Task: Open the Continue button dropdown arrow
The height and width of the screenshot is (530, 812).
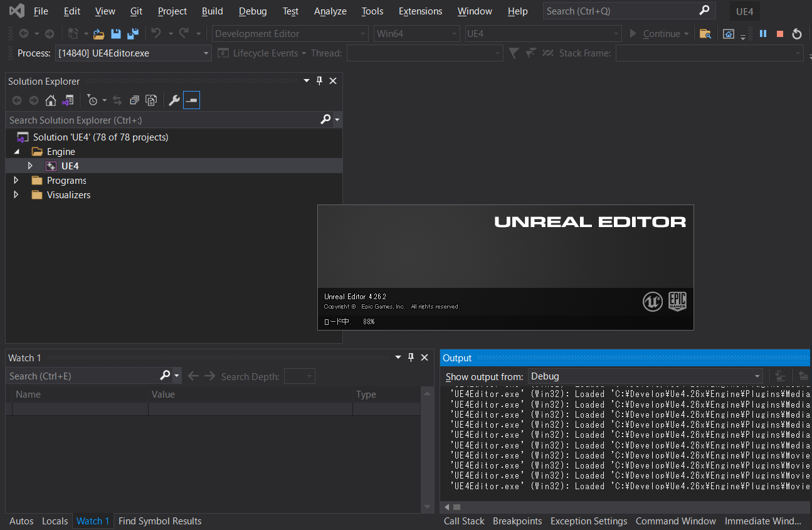Action: pyautogui.click(x=687, y=34)
